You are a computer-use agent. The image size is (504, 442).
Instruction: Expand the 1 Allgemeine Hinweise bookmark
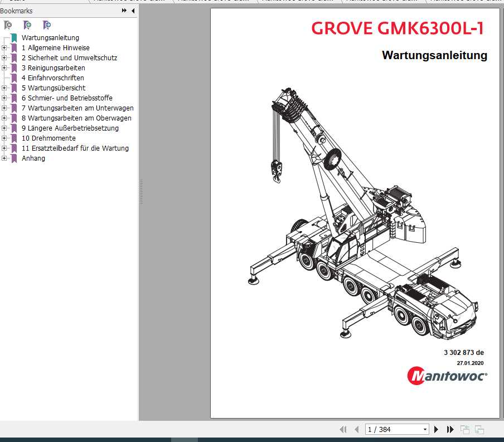(x=4, y=48)
